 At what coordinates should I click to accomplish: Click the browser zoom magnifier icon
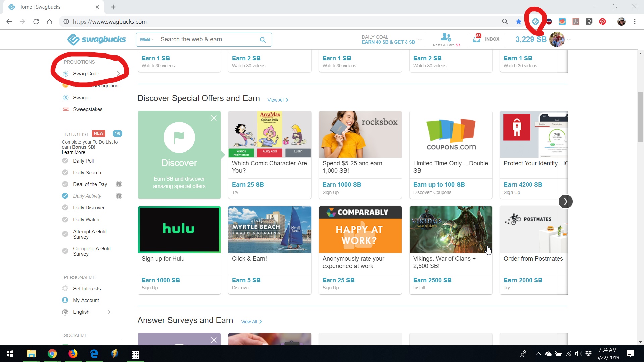(x=505, y=22)
